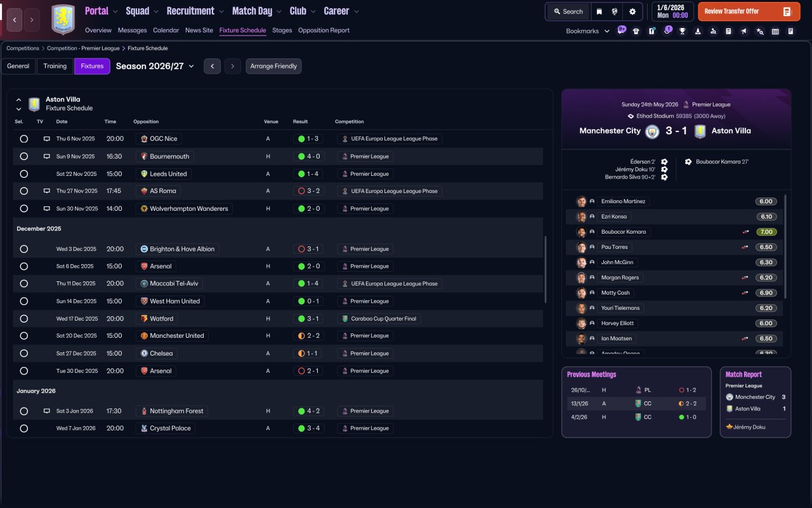Select the Wolverhampton Wanderers fixture radio button
Image resolution: width=812 pixels, height=508 pixels.
click(24, 208)
